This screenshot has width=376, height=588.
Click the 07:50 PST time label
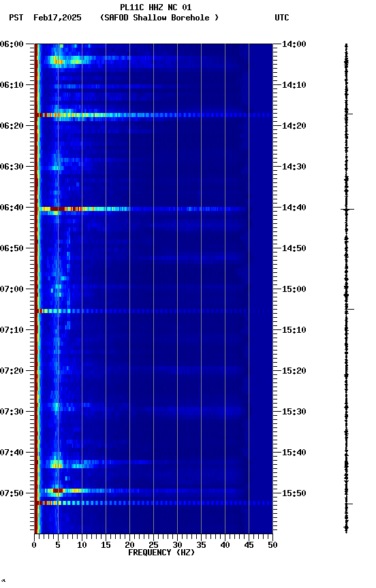click(12, 493)
